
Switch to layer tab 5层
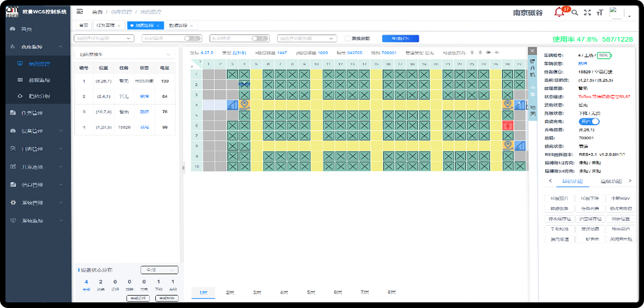click(311, 292)
